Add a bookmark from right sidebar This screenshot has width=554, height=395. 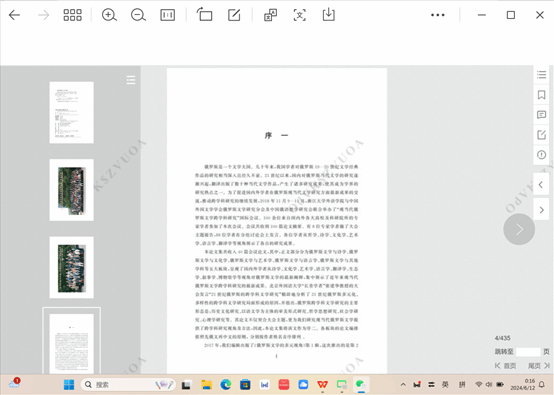(541, 95)
